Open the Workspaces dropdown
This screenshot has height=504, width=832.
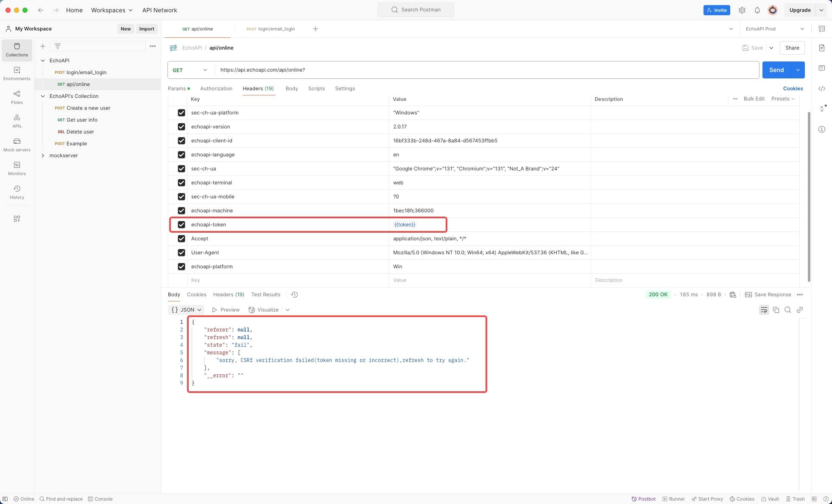pyautogui.click(x=112, y=10)
